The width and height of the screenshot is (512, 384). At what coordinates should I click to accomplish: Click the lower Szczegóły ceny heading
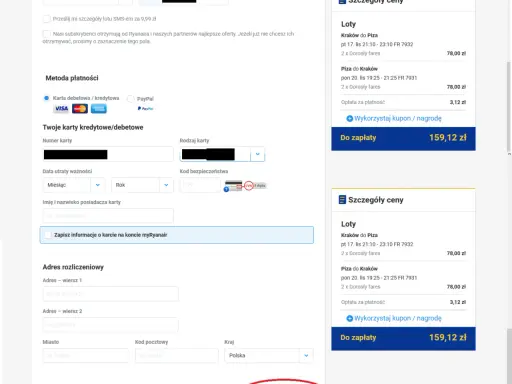376,200
